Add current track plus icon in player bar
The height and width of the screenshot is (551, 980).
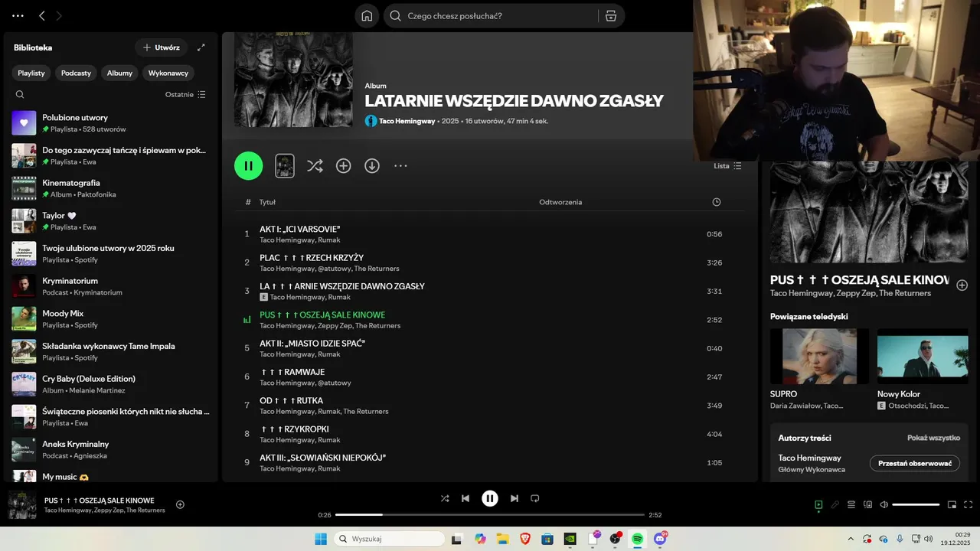click(180, 504)
